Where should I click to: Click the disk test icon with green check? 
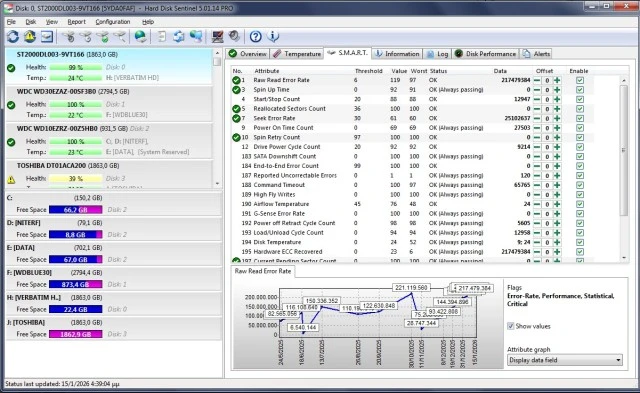pos(103,37)
